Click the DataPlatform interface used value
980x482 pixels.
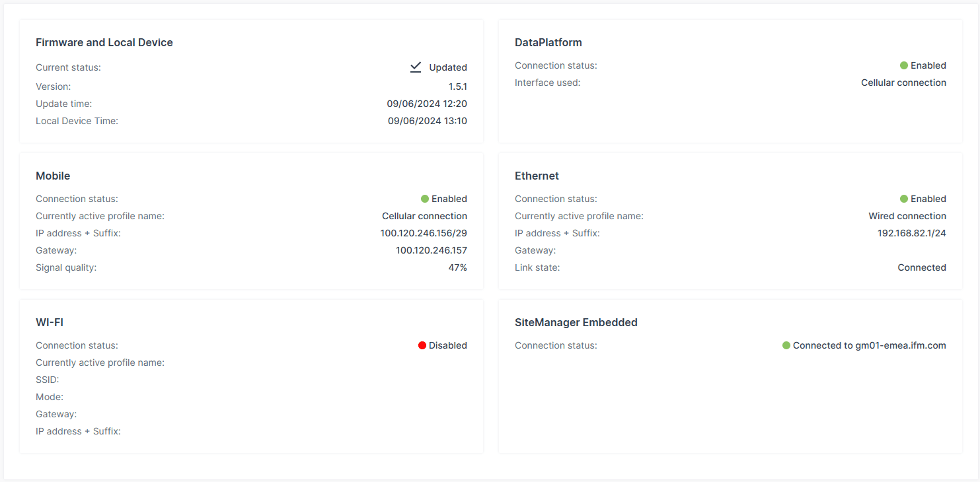coord(903,83)
